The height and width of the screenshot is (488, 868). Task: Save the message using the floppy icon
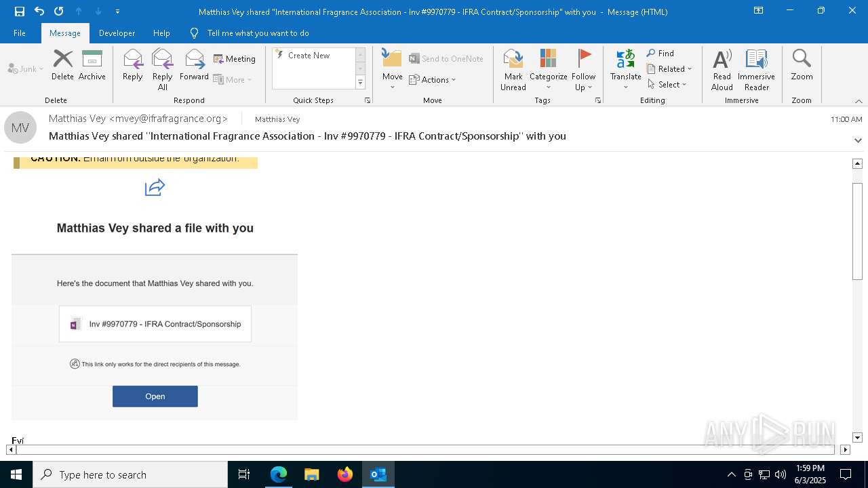point(19,11)
